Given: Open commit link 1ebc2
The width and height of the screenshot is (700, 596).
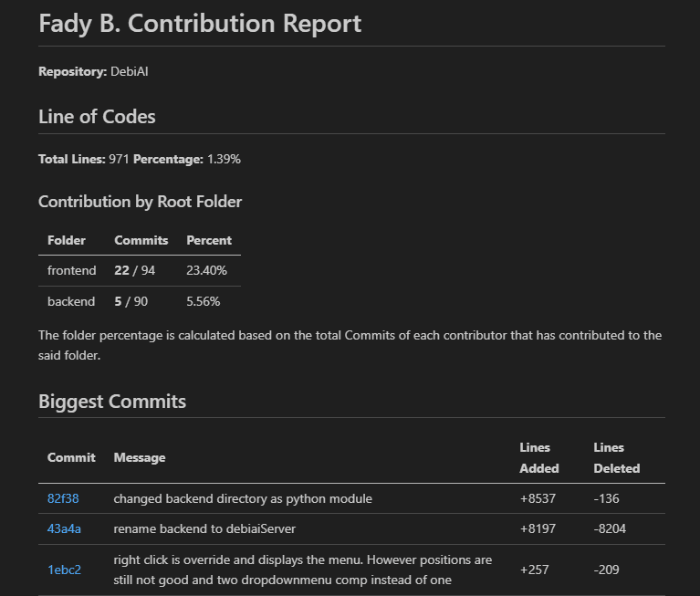Looking at the screenshot, I should click(x=64, y=570).
